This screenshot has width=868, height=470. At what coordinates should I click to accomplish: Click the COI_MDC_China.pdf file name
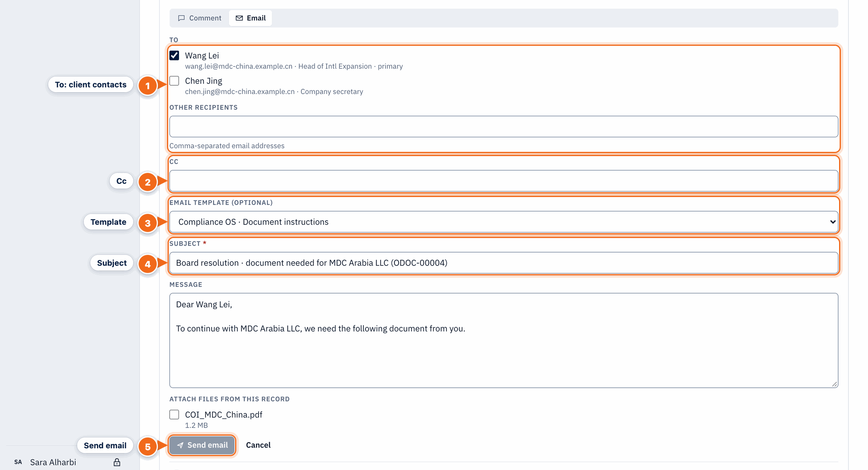(224, 415)
